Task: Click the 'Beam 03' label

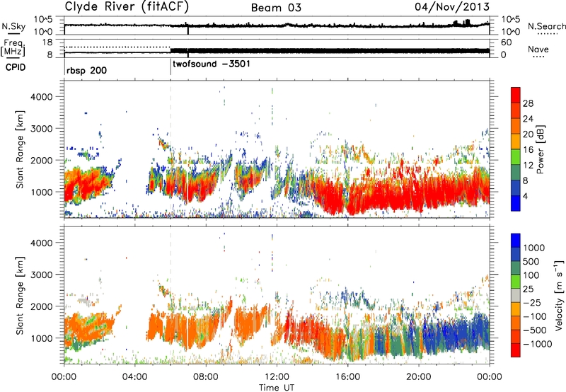Action: 276,8
